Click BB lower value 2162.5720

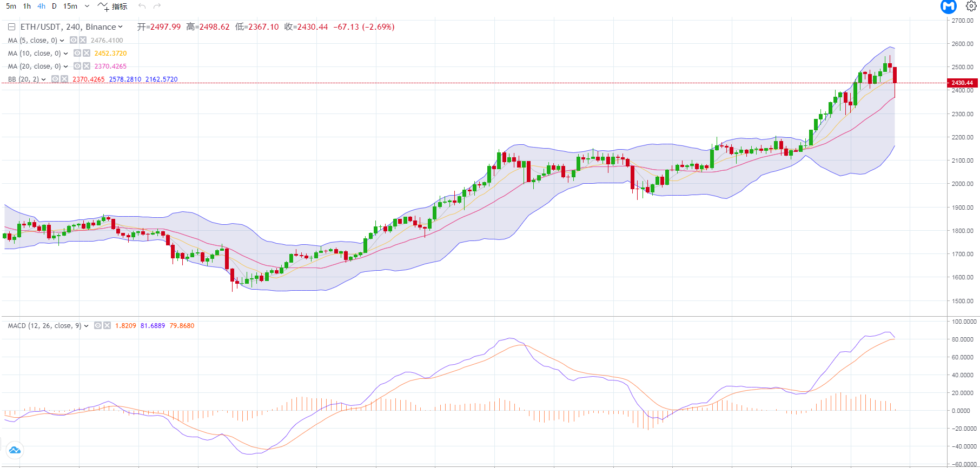161,79
